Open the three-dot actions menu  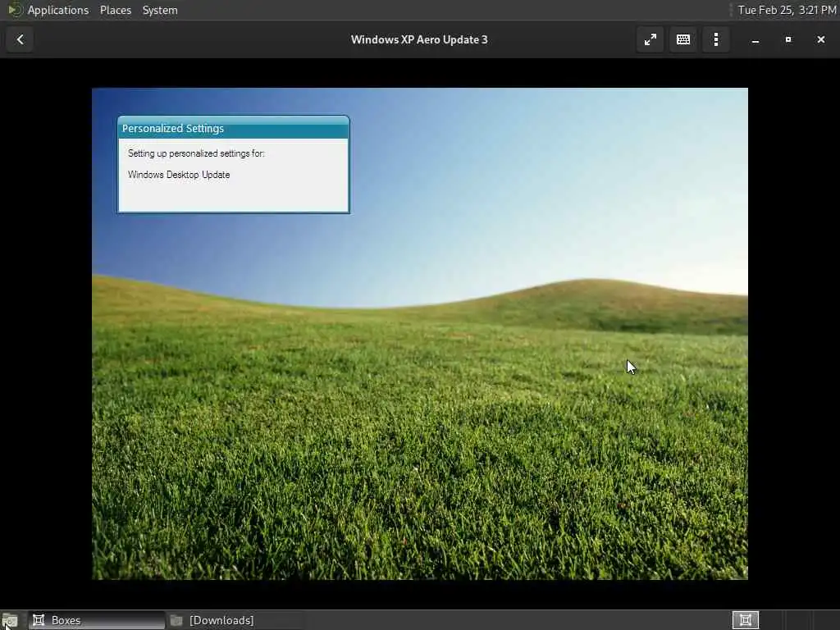coord(716,39)
